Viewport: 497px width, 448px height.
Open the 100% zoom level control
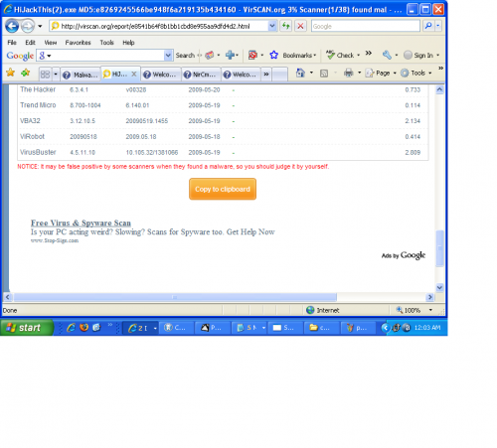(x=414, y=310)
